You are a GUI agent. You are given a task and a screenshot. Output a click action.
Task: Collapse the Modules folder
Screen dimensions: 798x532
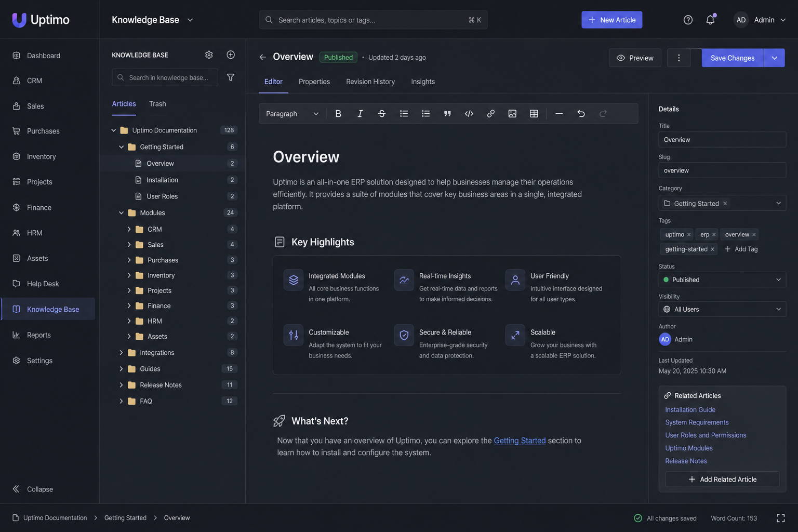pos(121,213)
